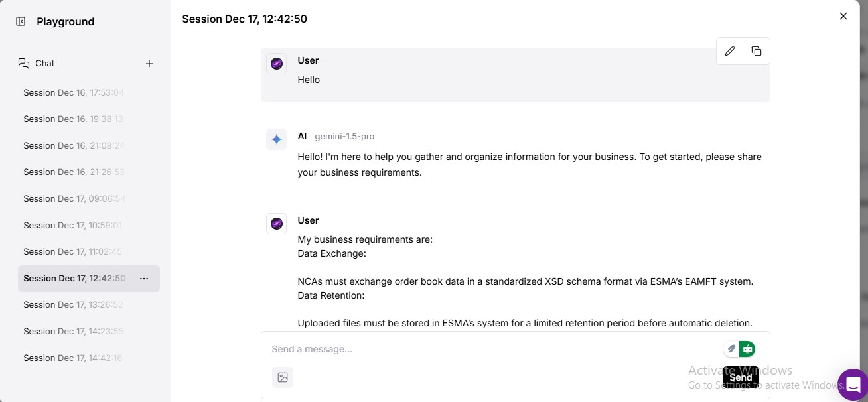Open session Dec 17, 14:23:55

74,332
